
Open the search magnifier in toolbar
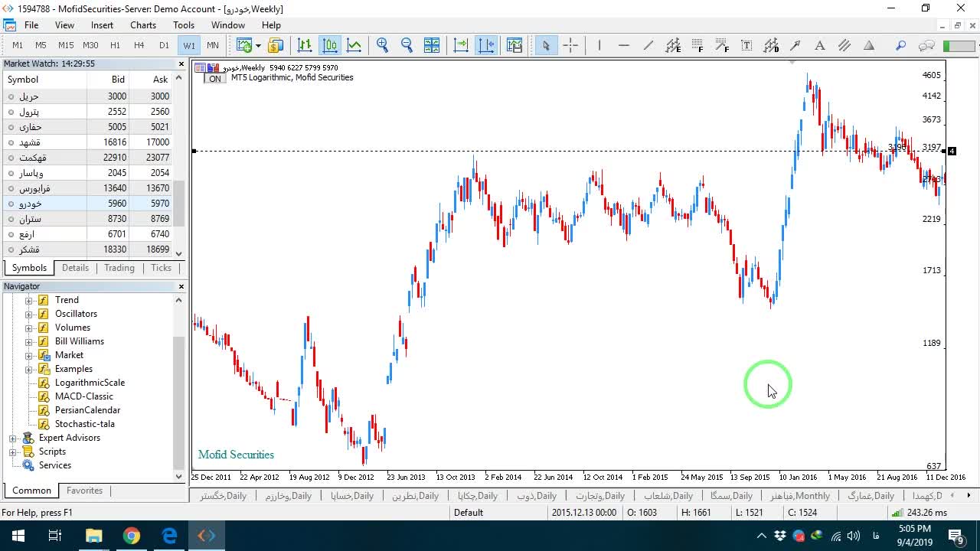[x=901, y=45]
